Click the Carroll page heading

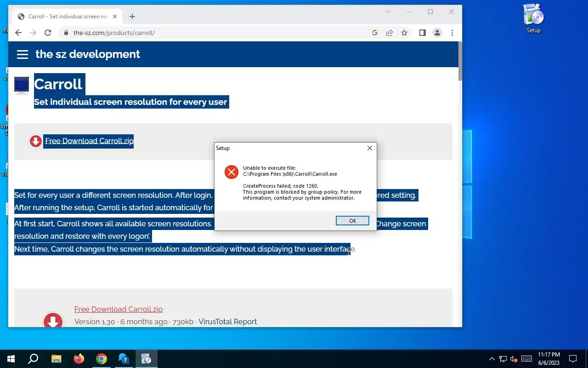(x=58, y=84)
